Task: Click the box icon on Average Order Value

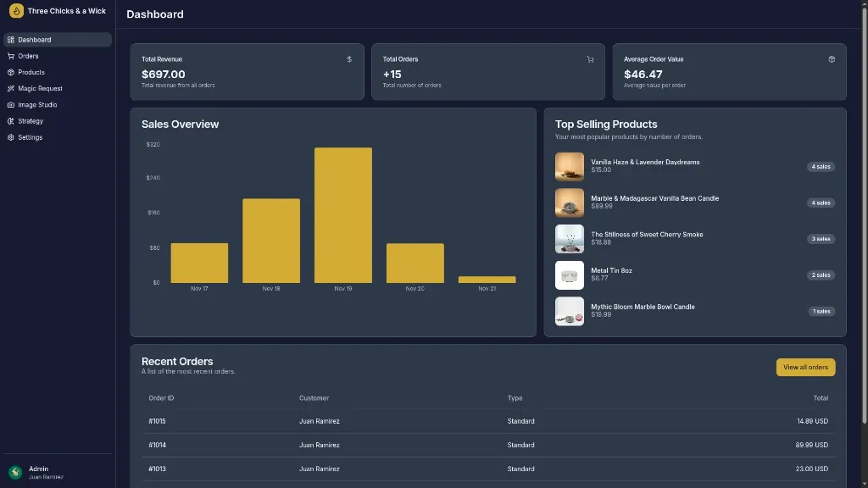Action: [x=832, y=59]
